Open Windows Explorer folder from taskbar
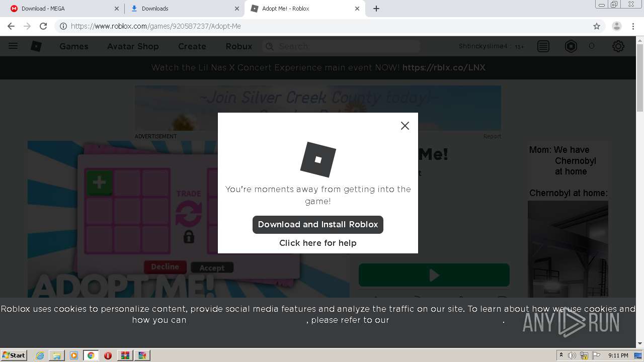Image resolution: width=644 pixels, height=362 pixels. click(57, 355)
